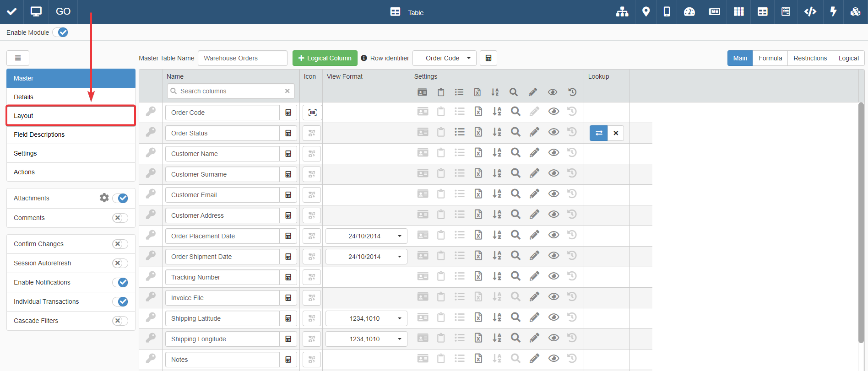Screen dimensions: 868x371
Task: Enable the Cascade Filters toggle
Action: tap(120, 321)
